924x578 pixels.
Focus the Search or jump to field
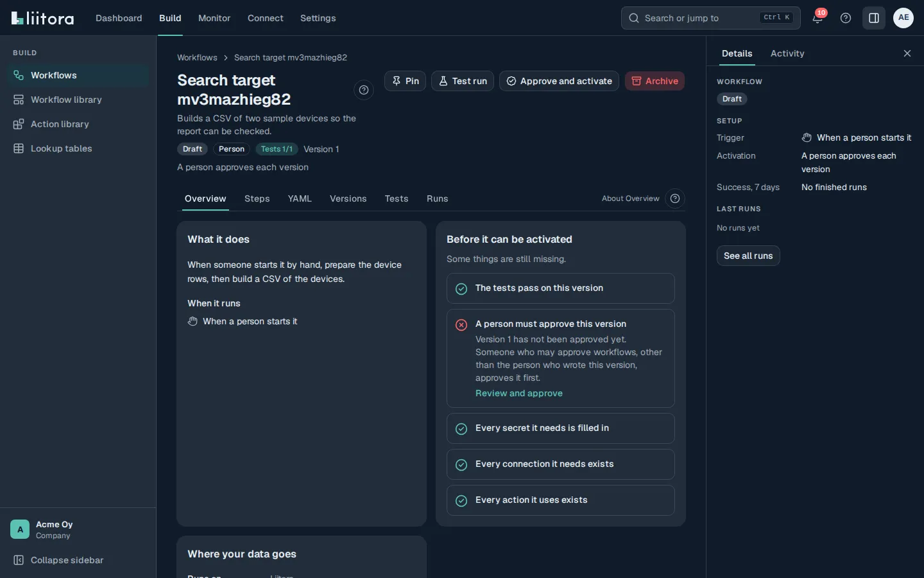pyautogui.click(x=711, y=18)
